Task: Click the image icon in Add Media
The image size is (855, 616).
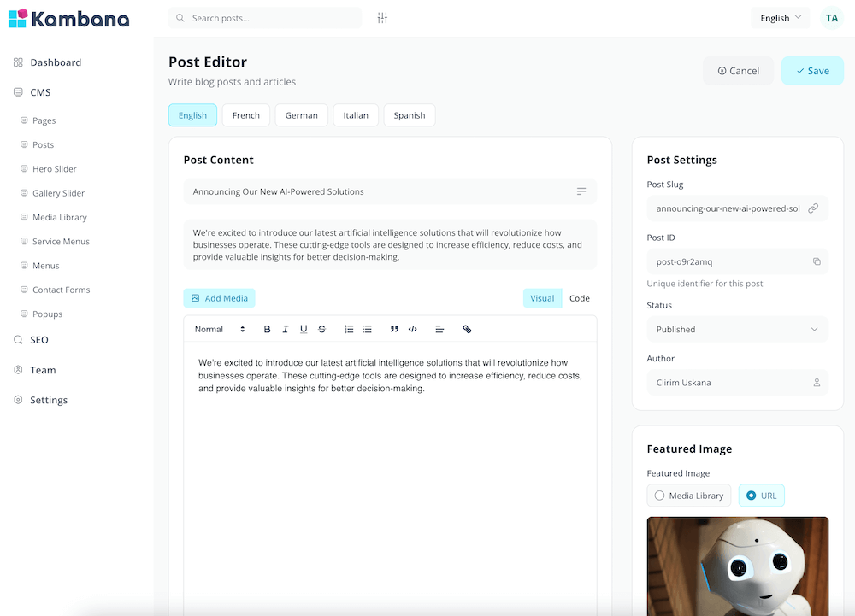Action: (195, 298)
